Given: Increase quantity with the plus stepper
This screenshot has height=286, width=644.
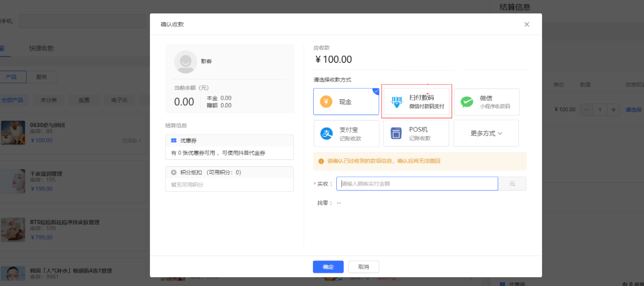Looking at the screenshot, I should [613, 110].
